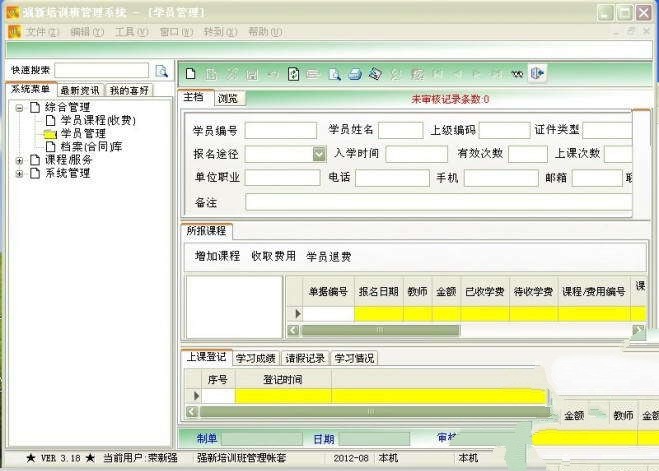Open the 工具 menu
This screenshot has width=659, height=471.
tap(132, 32)
